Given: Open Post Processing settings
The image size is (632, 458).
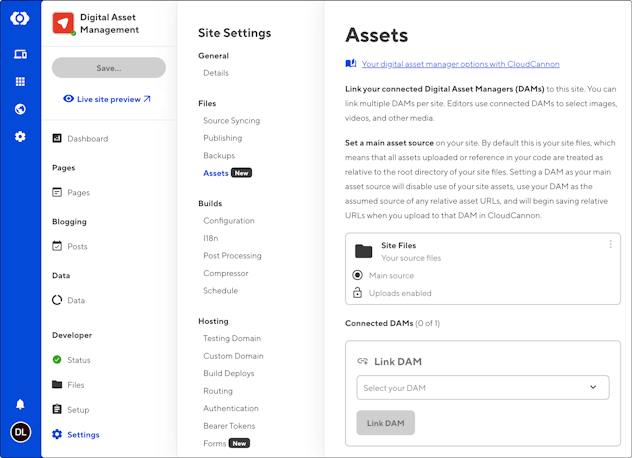Looking at the screenshot, I should 232,256.
